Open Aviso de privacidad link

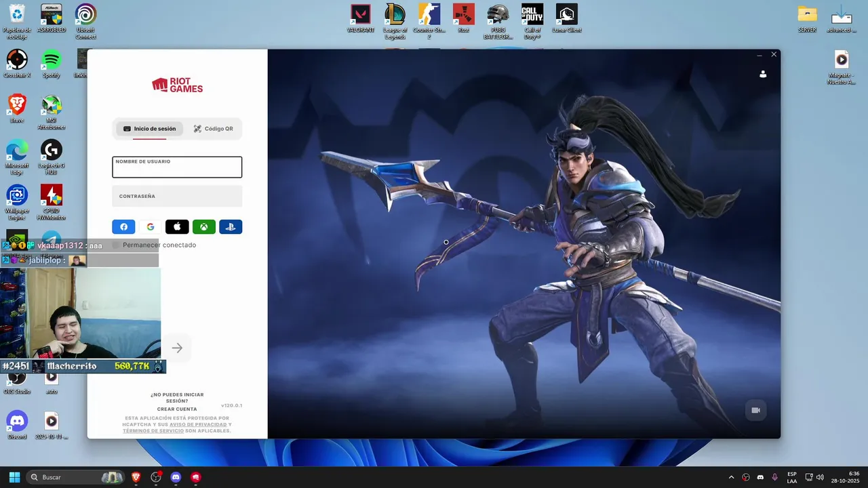(x=199, y=425)
